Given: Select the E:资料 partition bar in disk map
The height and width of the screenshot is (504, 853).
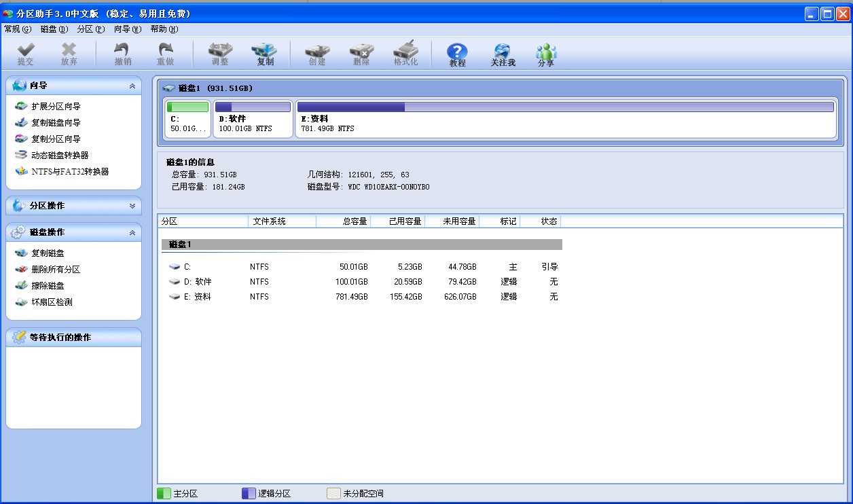Looking at the screenshot, I should point(565,119).
